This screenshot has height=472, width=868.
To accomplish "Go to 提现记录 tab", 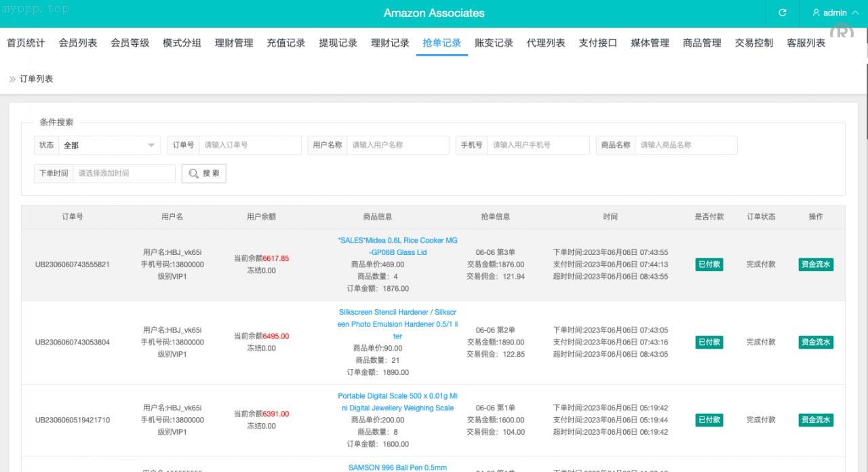I will [338, 43].
